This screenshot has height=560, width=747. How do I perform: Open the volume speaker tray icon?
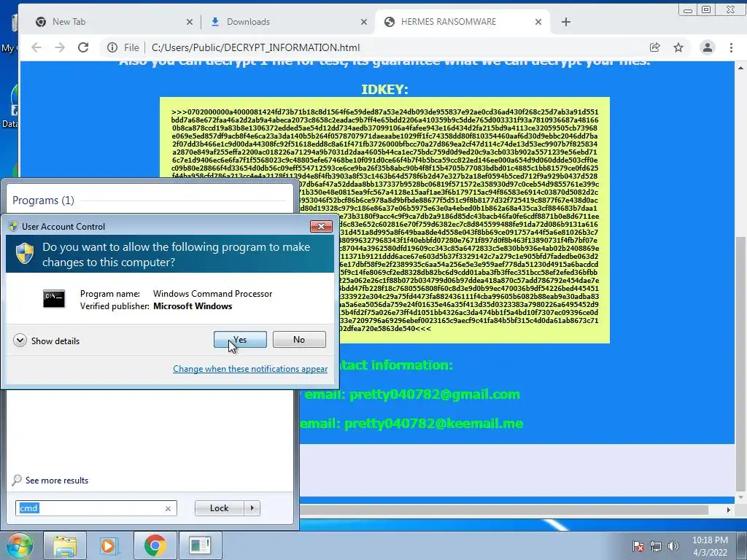point(673,546)
